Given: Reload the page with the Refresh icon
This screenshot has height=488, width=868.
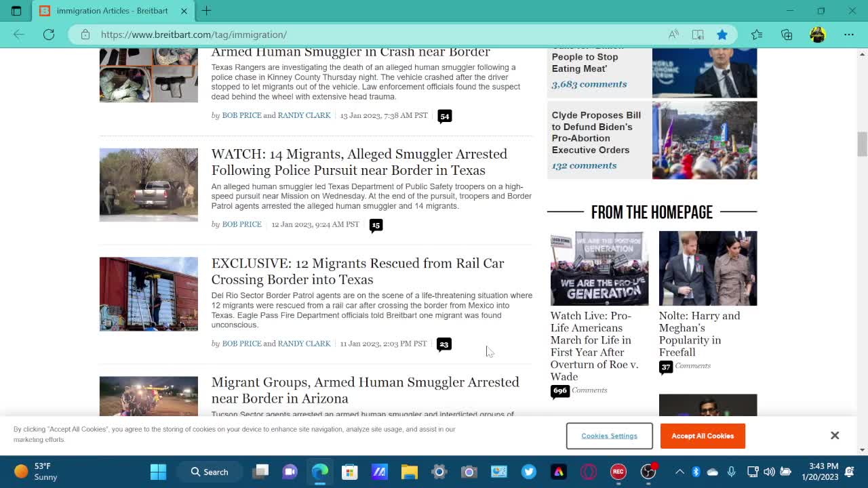Looking at the screenshot, I should point(49,35).
